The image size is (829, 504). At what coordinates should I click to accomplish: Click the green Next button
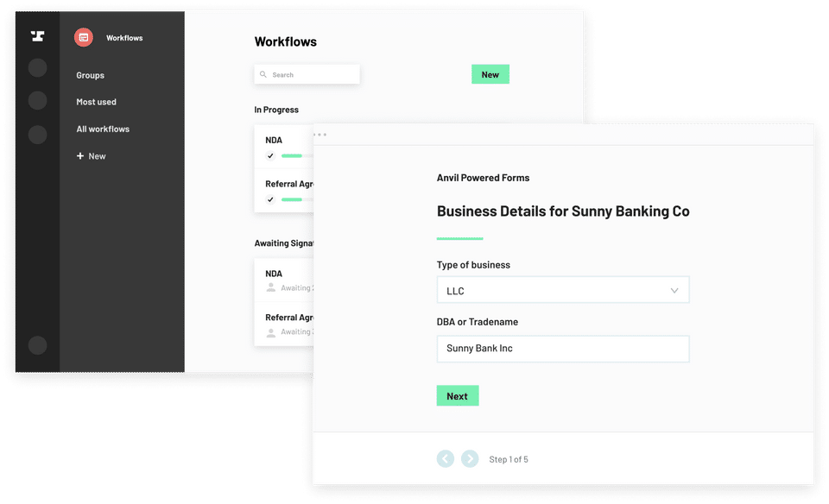tap(458, 396)
